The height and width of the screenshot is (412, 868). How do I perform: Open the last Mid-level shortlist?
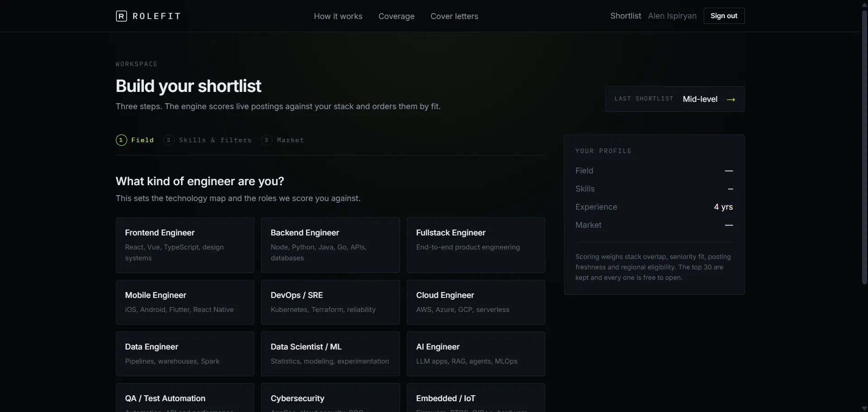click(675, 99)
